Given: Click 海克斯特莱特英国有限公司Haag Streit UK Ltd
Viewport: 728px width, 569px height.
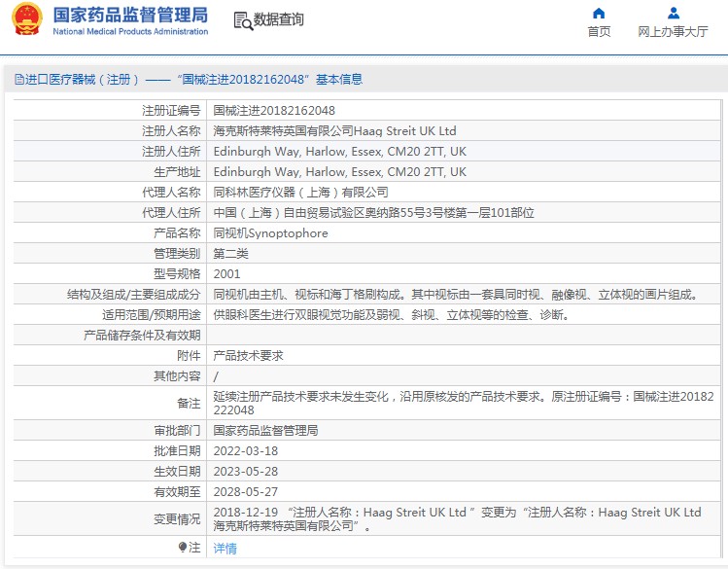Looking at the screenshot, I should coord(334,131).
